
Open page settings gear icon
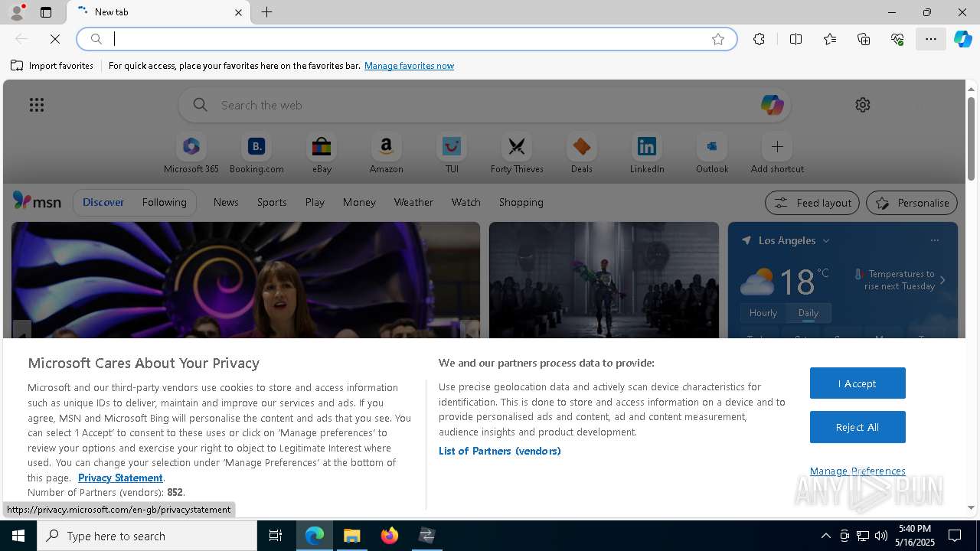click(863, 105)
